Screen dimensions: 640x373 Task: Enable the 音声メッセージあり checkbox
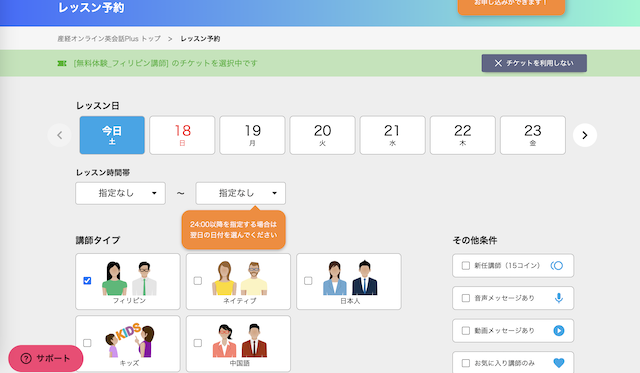[x=466, y=298]
